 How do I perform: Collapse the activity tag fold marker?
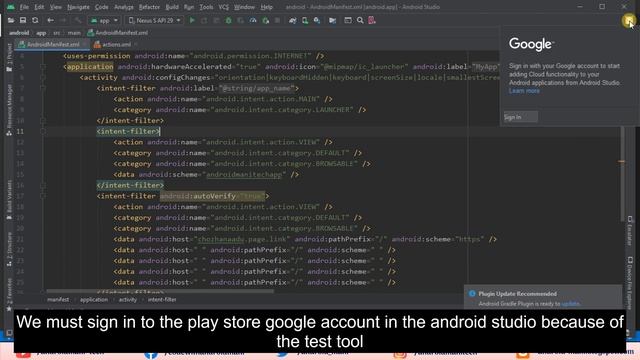pos(43,78)
